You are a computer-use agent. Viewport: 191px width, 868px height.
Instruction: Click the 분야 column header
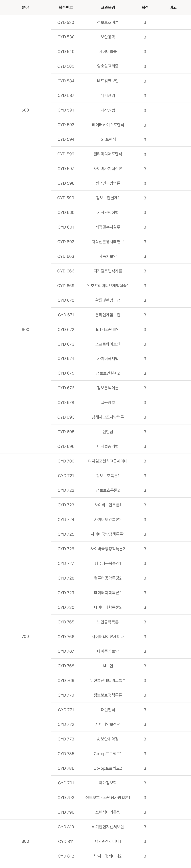25,7
